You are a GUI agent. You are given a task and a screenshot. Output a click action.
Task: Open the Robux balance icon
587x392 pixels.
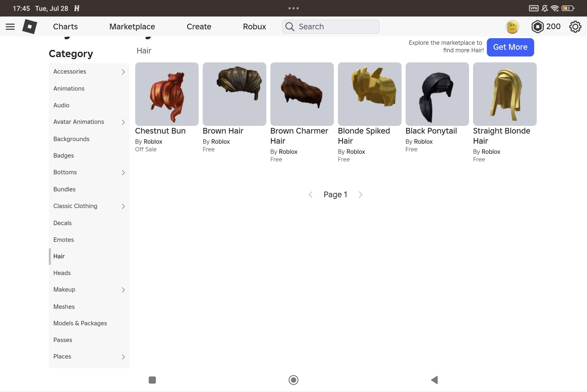537,27
